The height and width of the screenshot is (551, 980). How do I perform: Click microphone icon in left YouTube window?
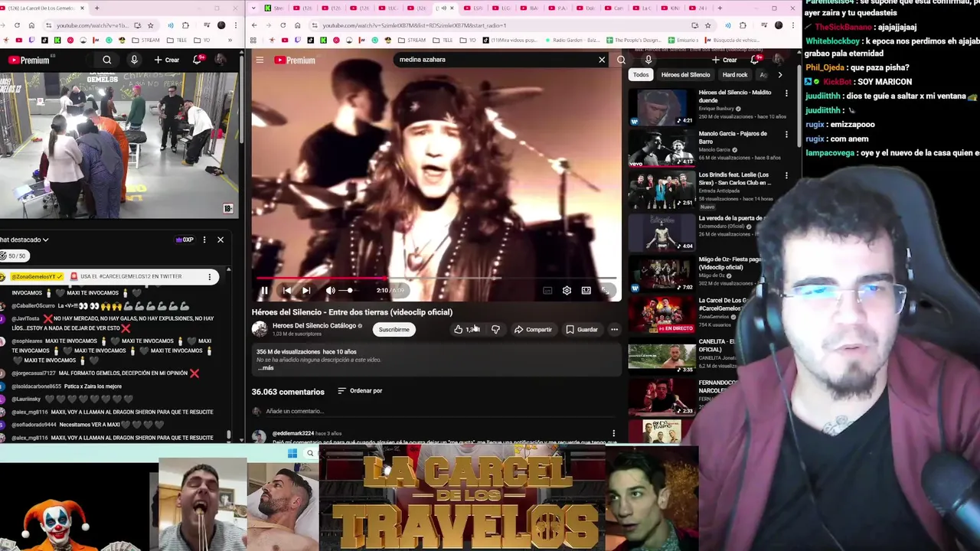[x=134, y=60]
